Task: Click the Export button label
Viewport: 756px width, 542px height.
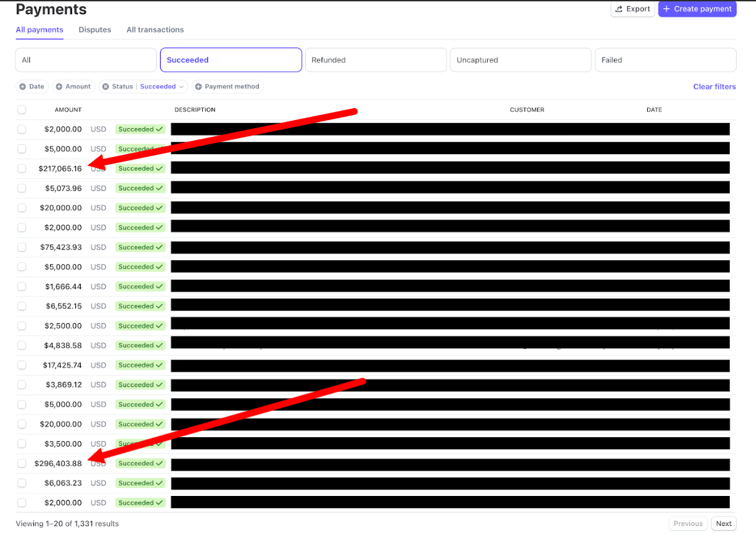Action: tap(638, 9)
